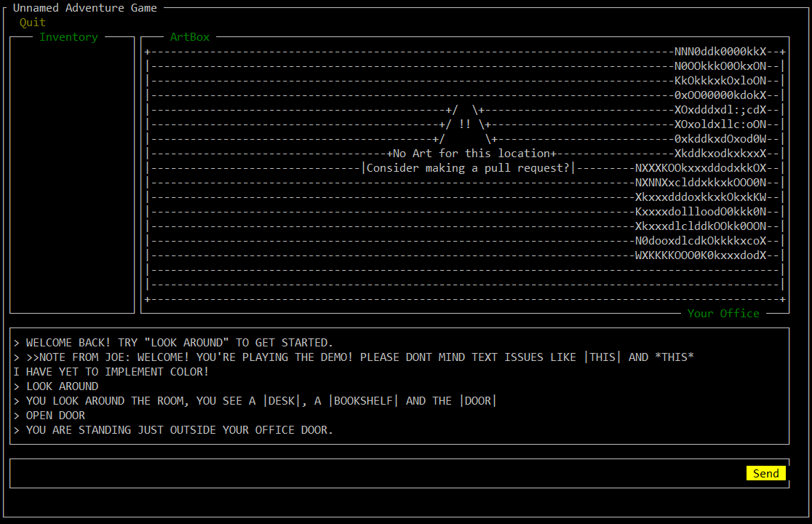Screen dimensions: 812x524
Task: Click the 'OPEN DOOR' command line
Action: [x=55, y=416]
